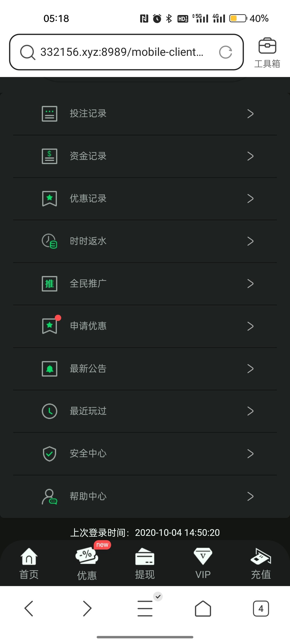This screenshot has width=290, height=644.
Task: Expand the 申请优惠 row arrow
Action: (250, 326)
